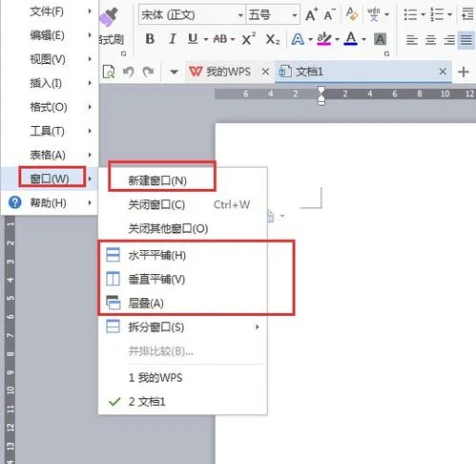Image resolution: width=476 pixels, height=464 pixels.
Task: Align text right
Action: 449,40
